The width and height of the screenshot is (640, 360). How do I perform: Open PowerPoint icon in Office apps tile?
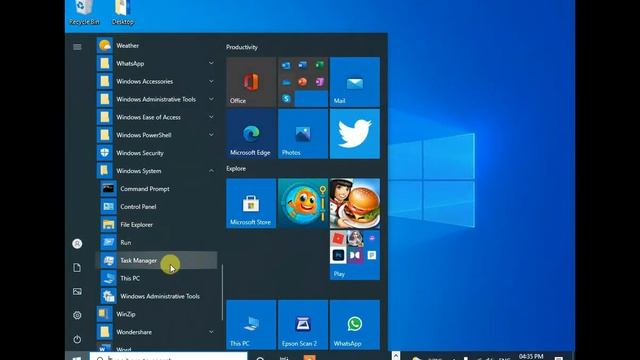coord(303,82)
